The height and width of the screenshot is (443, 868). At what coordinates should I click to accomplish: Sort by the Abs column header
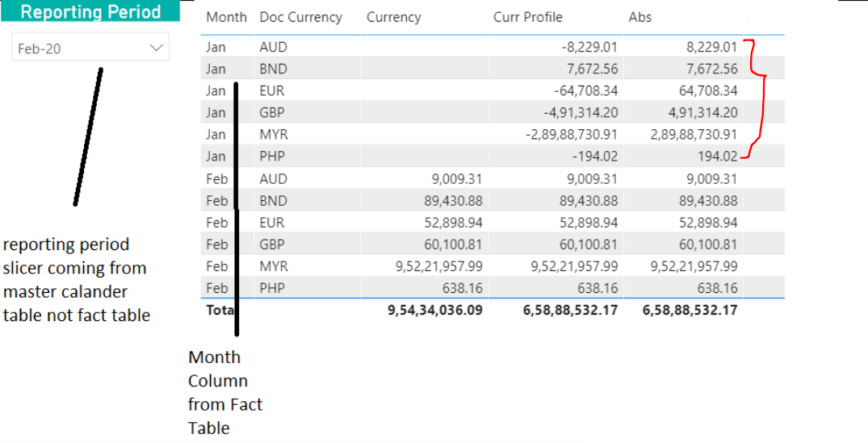[640, 17]
